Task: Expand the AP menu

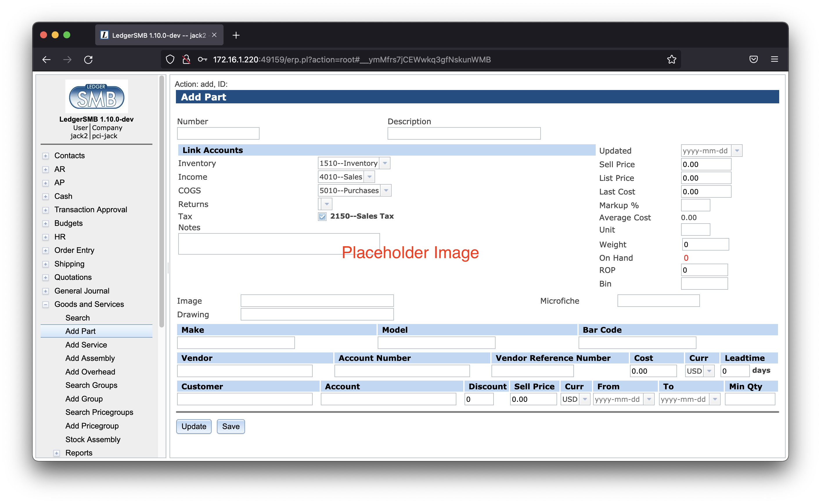Action: pyautogui.click(x=46, y=183)
